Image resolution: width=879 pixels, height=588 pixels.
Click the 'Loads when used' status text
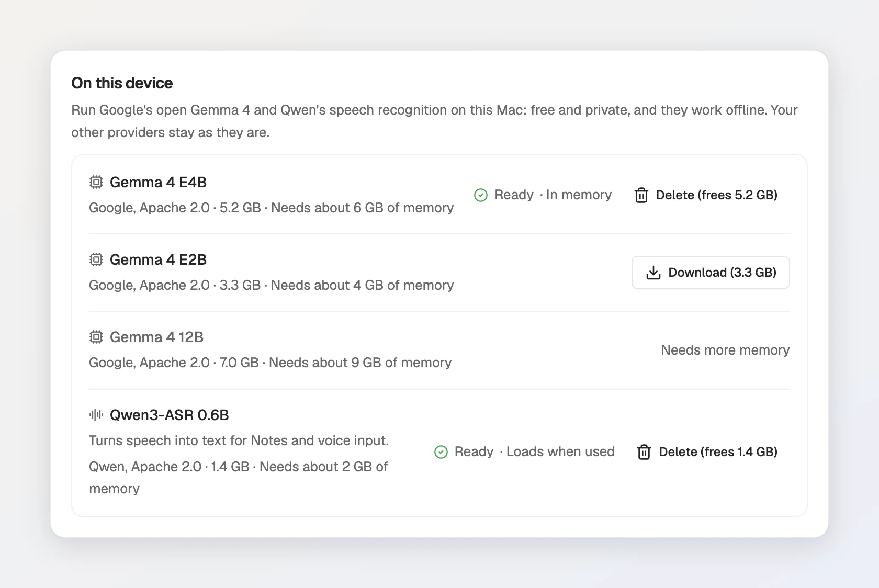(560, 452)
